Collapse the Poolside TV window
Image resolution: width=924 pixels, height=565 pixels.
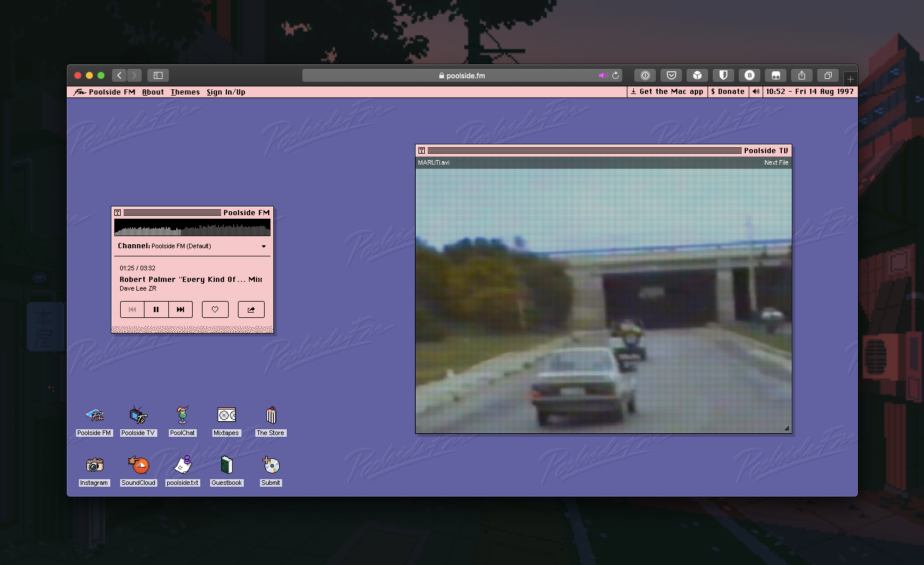tap(422, 151)
